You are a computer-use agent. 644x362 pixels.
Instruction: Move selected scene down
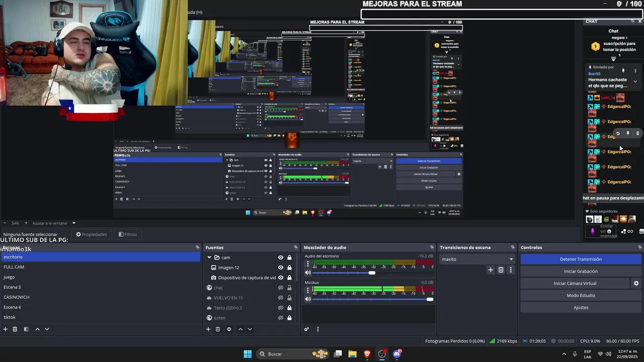pos(47,329)
